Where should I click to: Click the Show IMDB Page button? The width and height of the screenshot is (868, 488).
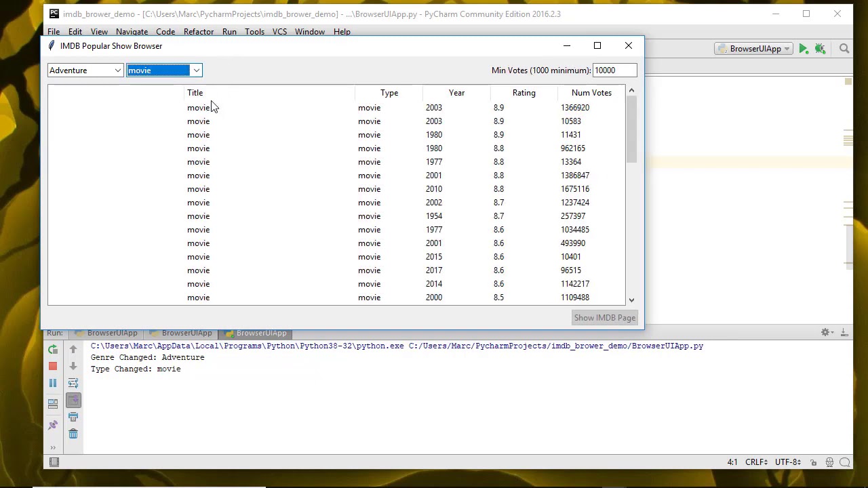click(605, 318)
